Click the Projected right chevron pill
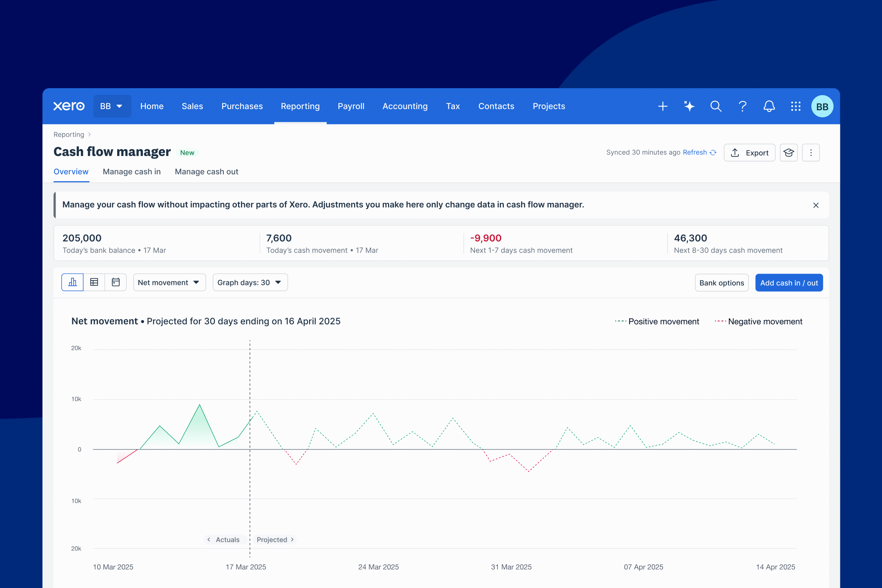Image resolution: width=882 pixels, height=588 pixels. tap(275, 540)
